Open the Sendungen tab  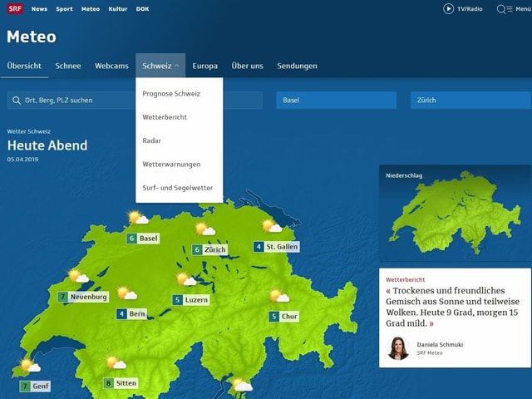click(297, 66)
